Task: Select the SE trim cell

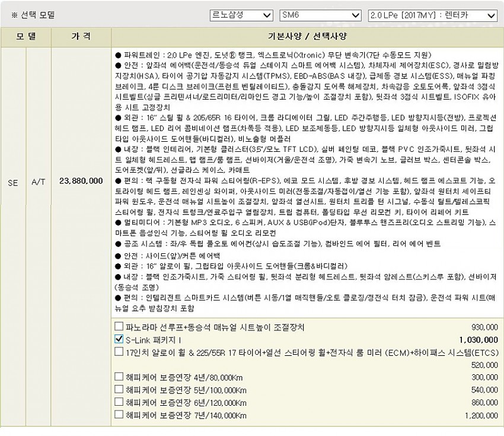Action: (x=13, y=184)
